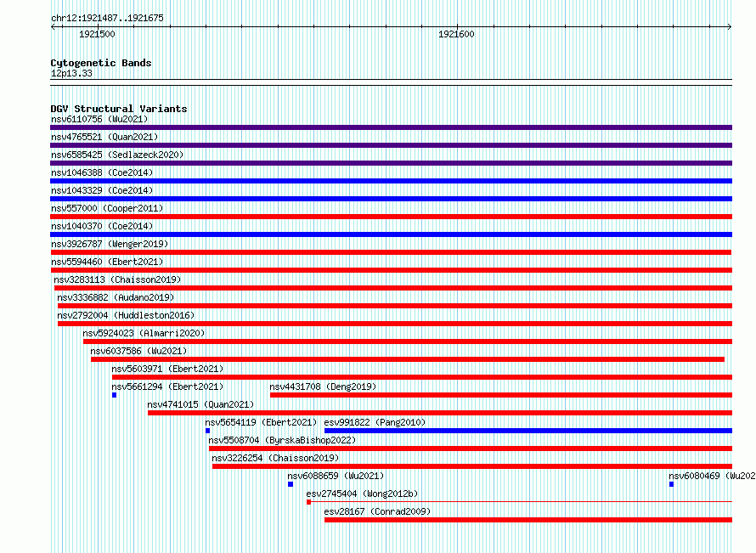Click small blue square under nsv5661294

click(115, 395)
